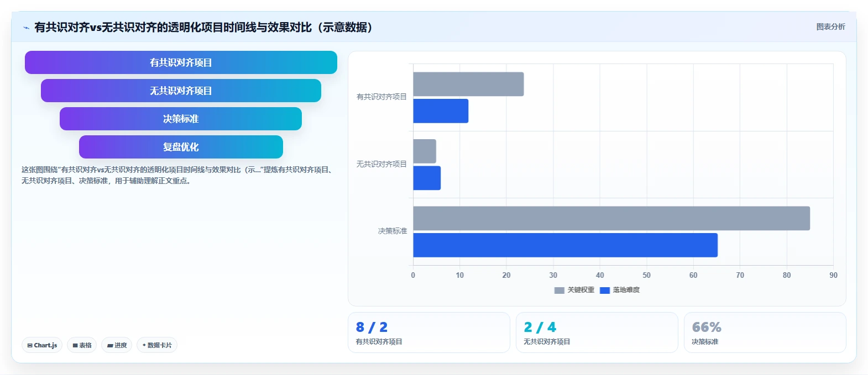Open the 66% 决策标准 data card
The height and width of the screenshot is (375, 868).
765,332
